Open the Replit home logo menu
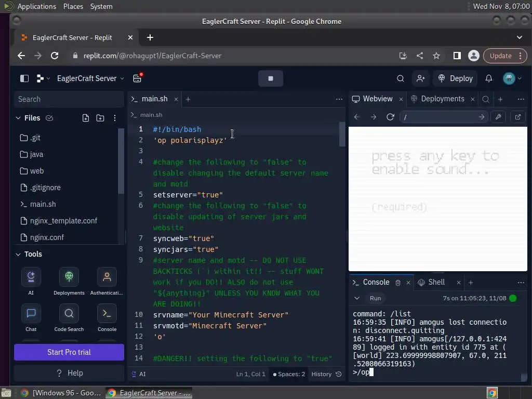This screenshot has height=399, width=532. [43, 78]
